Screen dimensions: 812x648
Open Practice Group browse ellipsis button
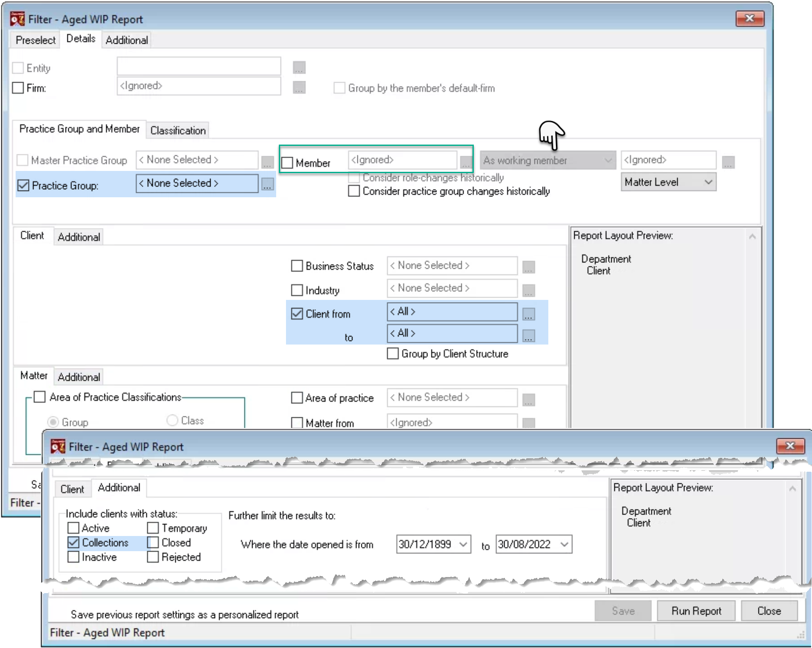coord(267,184)
